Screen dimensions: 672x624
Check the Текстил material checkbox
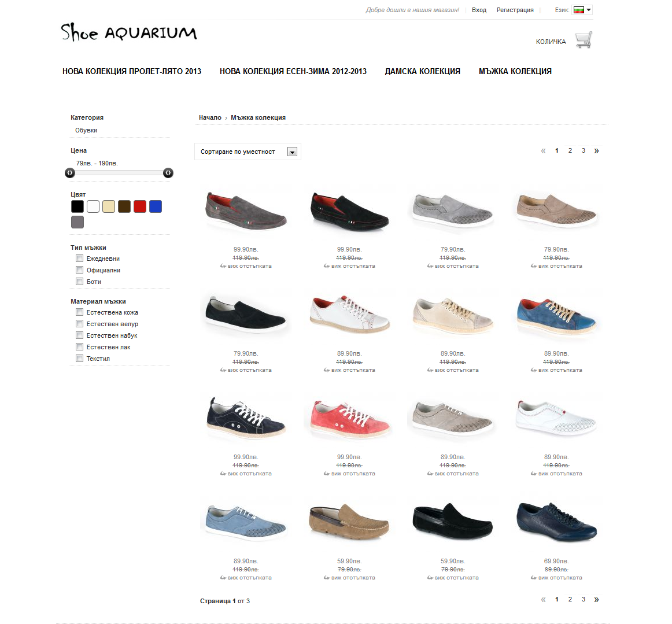coord(79,359)
